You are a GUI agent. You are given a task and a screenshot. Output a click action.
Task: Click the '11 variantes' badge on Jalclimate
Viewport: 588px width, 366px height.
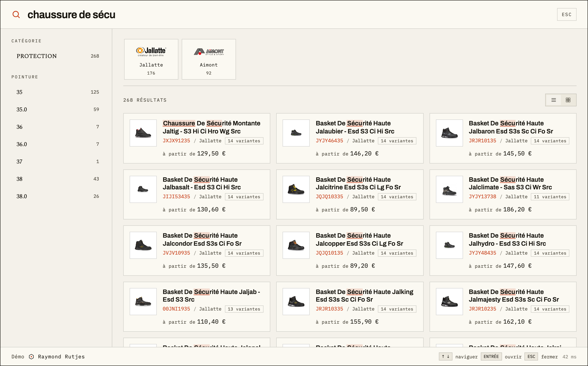550,197
